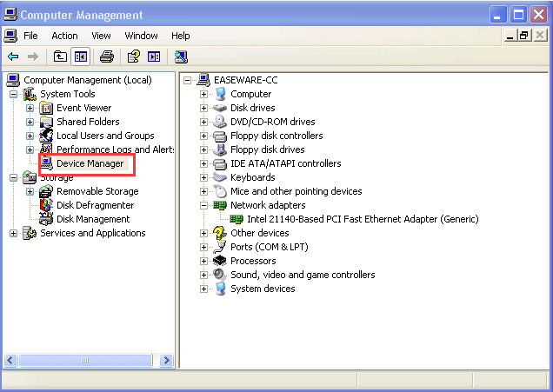Image resolution: width=553 pixels, height=392 pixels.
Task: Toggle the Show/Hide Console Tree icon
Action: (80, 57)
